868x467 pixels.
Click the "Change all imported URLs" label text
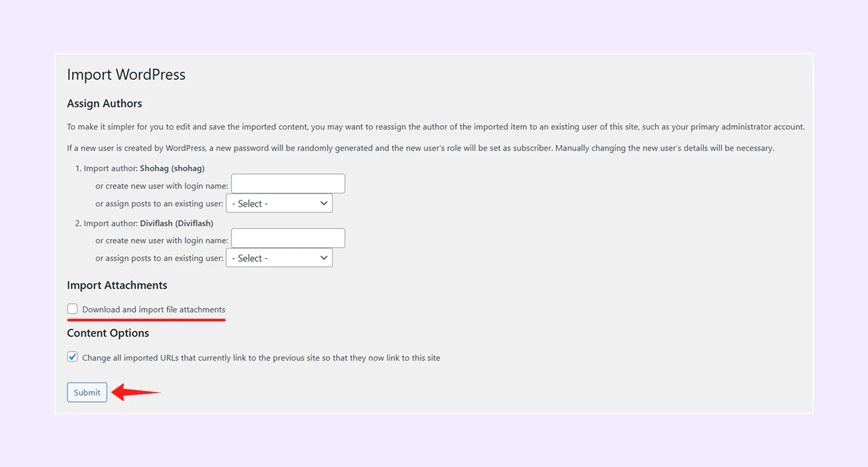coord(261,358)
